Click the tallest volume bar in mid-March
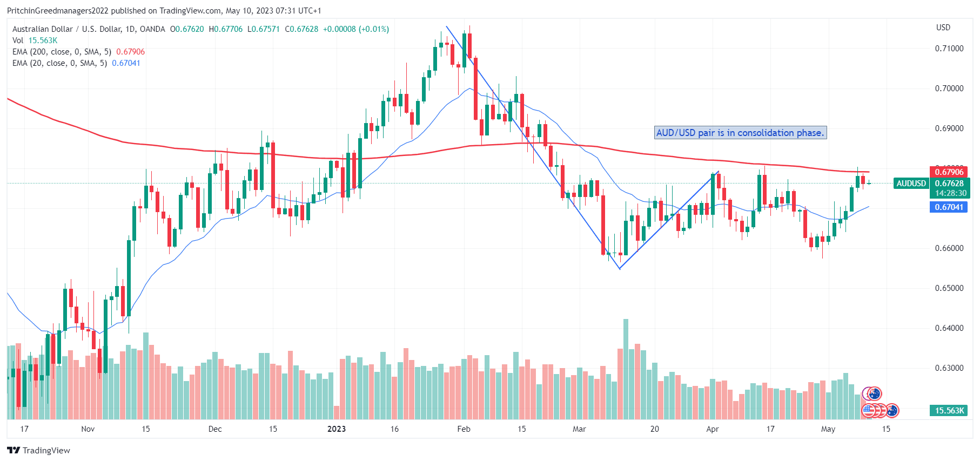The height and width of the screenshot is (462, 980). [x=626, y=369]
